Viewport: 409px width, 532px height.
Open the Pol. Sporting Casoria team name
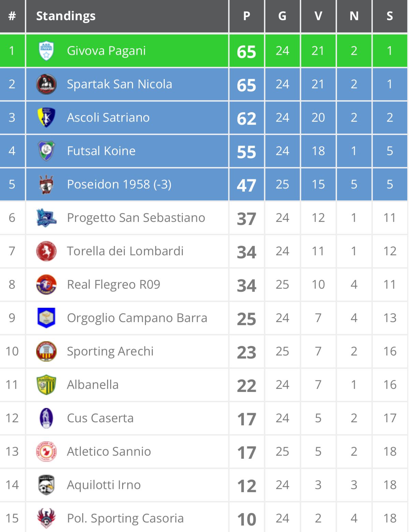click(x=125, y=518)
